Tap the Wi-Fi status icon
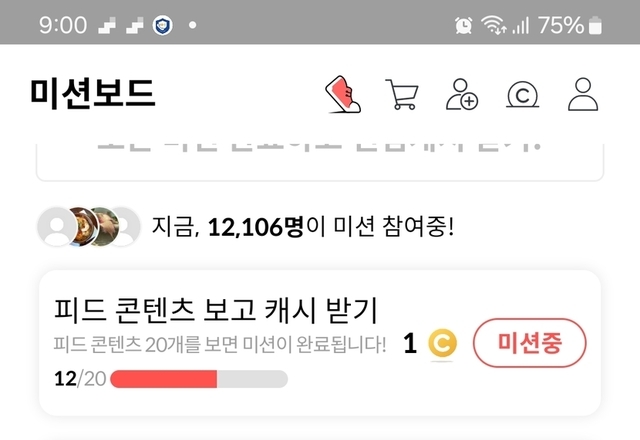This screenshot has width=640, height=440. [493, 25]
